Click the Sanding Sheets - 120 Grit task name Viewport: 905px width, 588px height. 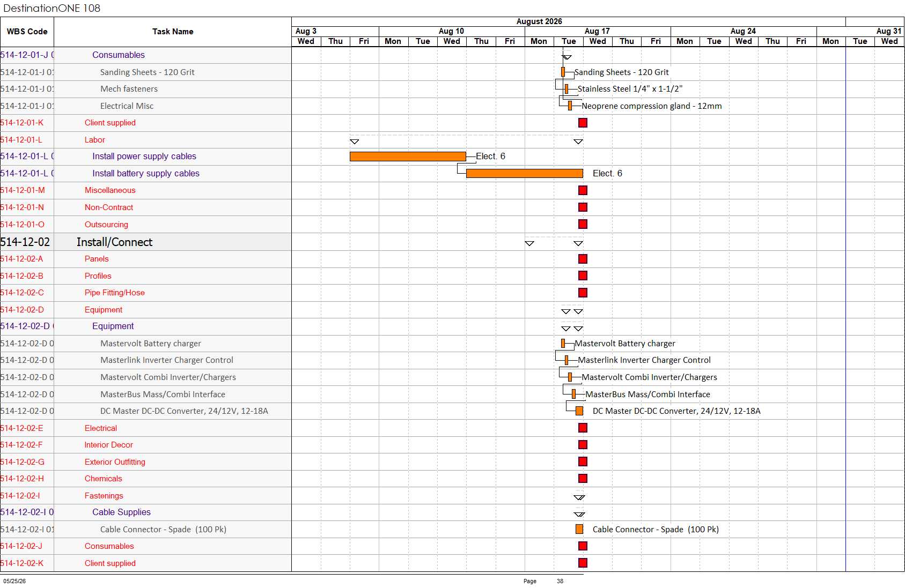[x=148, y=72]
